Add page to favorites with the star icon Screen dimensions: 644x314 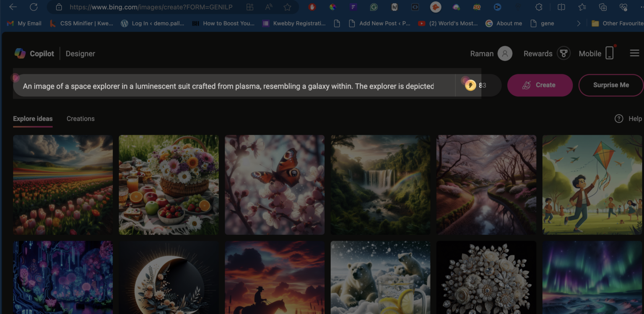point(582,7)
